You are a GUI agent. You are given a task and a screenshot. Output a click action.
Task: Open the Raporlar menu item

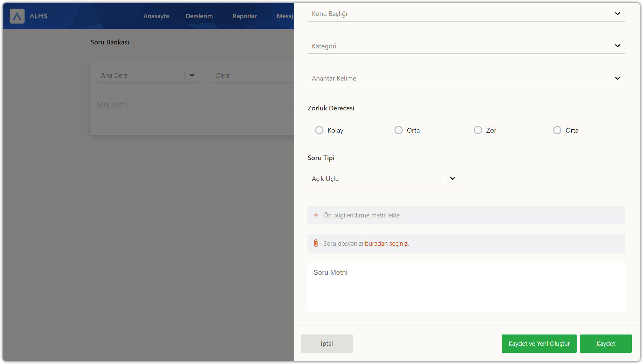click(245, 16)
